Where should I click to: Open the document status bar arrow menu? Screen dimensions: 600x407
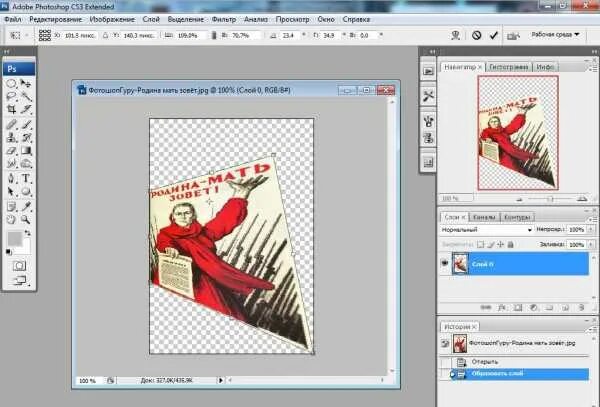(x=220, y=380)
